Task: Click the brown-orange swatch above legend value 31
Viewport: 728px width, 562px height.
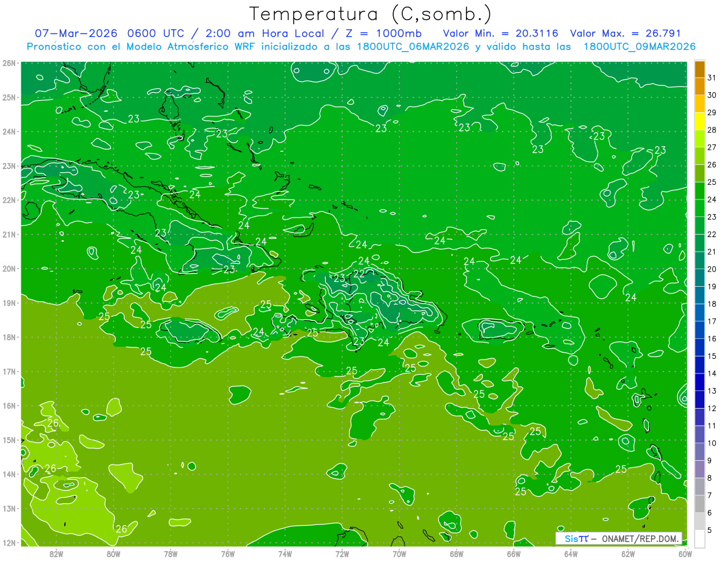Action: pos(699,69)
